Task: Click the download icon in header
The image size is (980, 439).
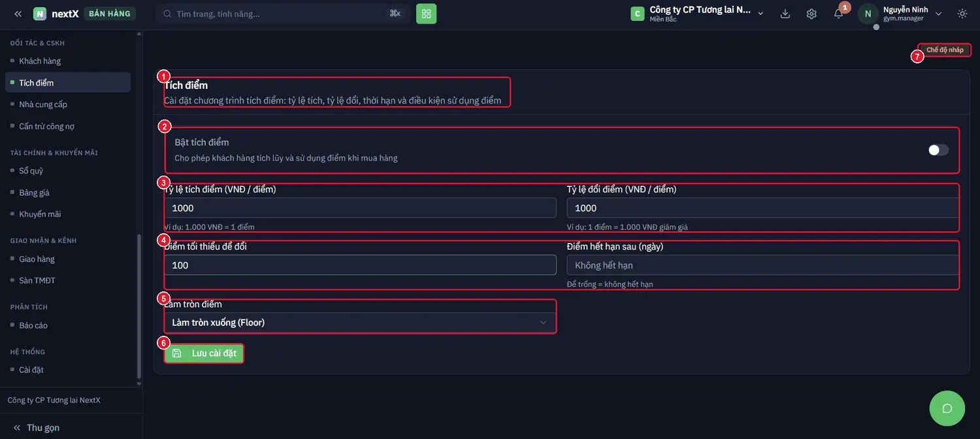Action: (x=785, y=14)
